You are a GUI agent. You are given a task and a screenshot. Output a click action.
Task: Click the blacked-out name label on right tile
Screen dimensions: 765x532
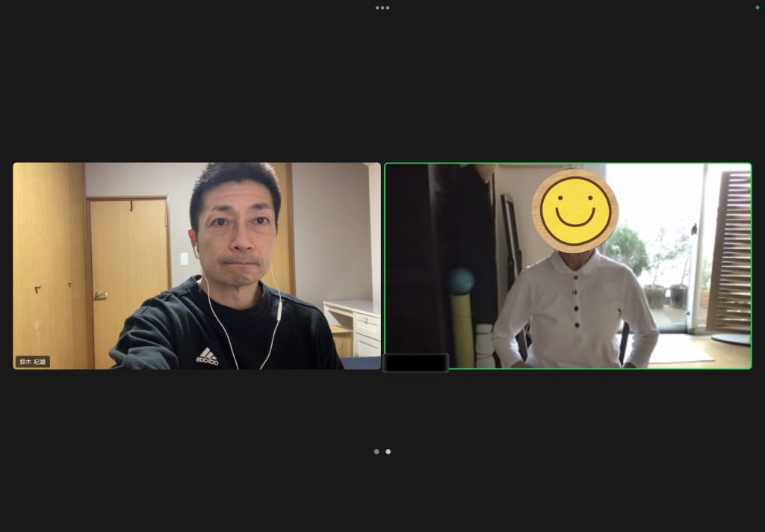point(415,362)
